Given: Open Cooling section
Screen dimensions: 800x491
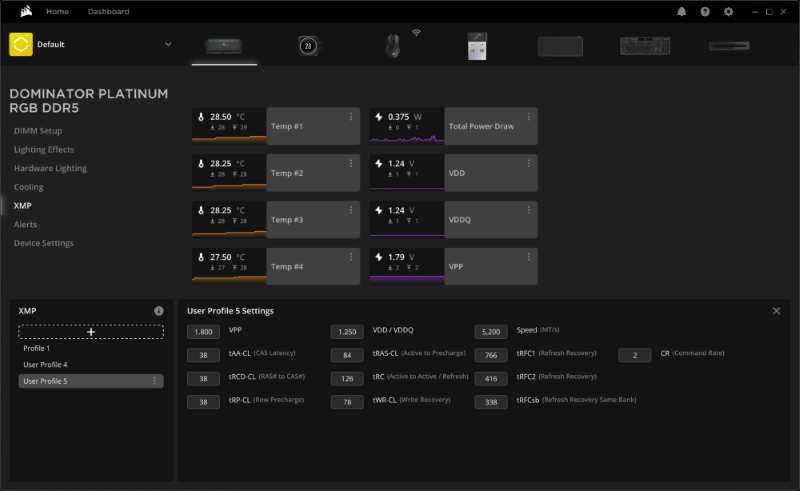Looking at the screenshot, I should (29, 187).
